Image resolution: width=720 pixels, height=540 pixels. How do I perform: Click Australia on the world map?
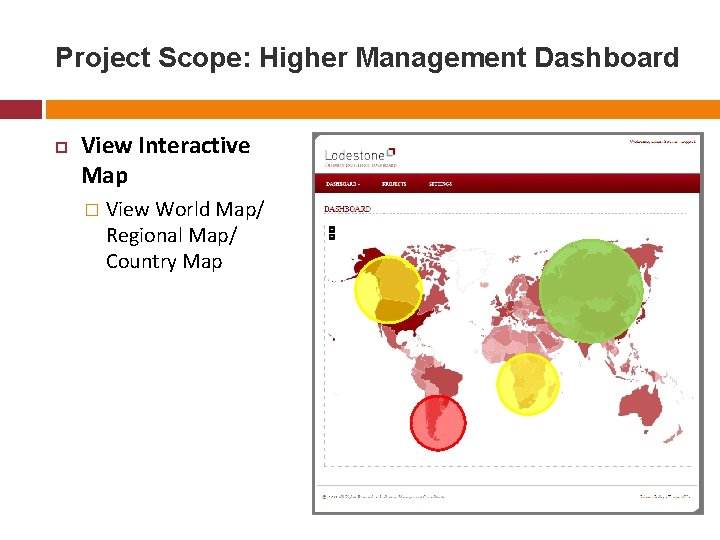pos(640,407)
